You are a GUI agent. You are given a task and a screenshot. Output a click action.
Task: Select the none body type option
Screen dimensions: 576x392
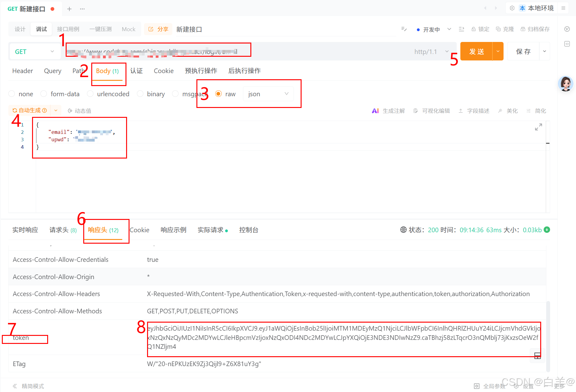11,94
